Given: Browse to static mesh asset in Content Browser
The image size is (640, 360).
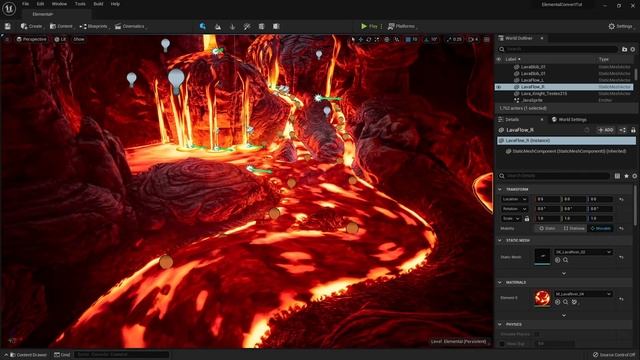Looking at the screenshot, I should pos(566,260).
